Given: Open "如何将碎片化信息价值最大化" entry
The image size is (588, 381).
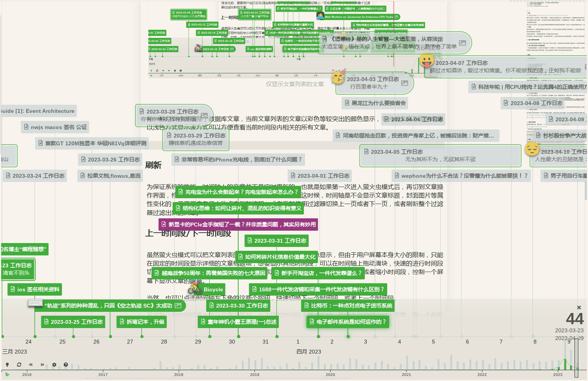Looking at the screenshot, I should (x=276, y=257).
